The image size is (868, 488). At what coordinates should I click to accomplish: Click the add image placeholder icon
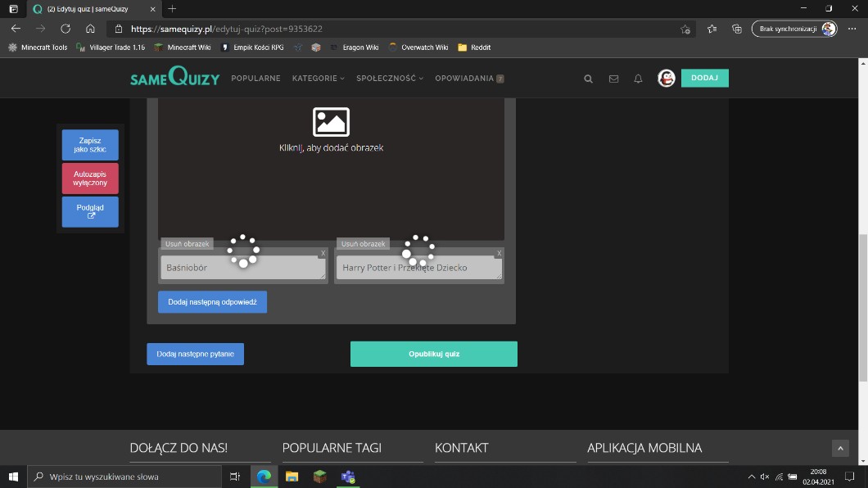(331, 122)
